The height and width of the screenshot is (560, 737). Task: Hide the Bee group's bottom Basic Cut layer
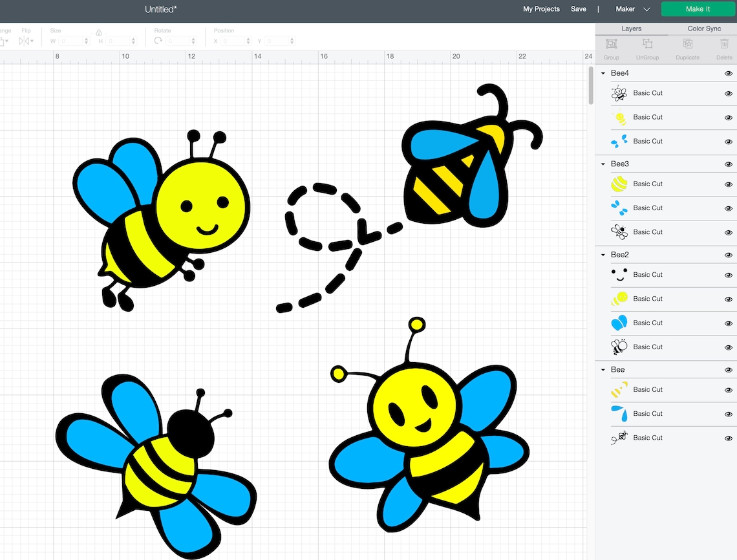tap(728, 438)
